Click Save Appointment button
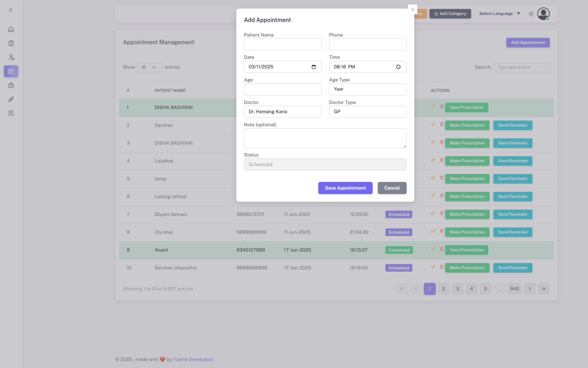Viewport: 588px width, 368px height. click(345, 188)
